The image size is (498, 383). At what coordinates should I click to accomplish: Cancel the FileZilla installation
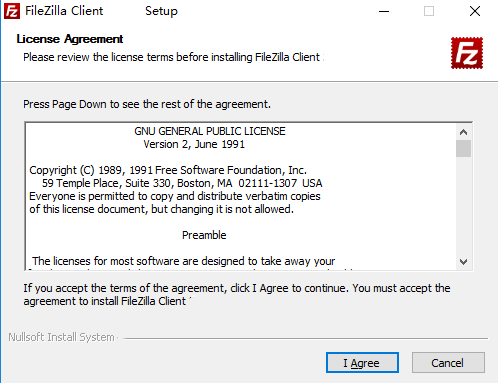click(448, 363)
